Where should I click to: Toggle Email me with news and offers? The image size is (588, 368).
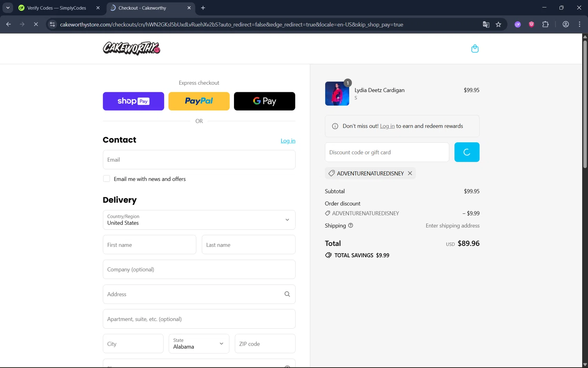pyautogui.click(x=107, y=179)
